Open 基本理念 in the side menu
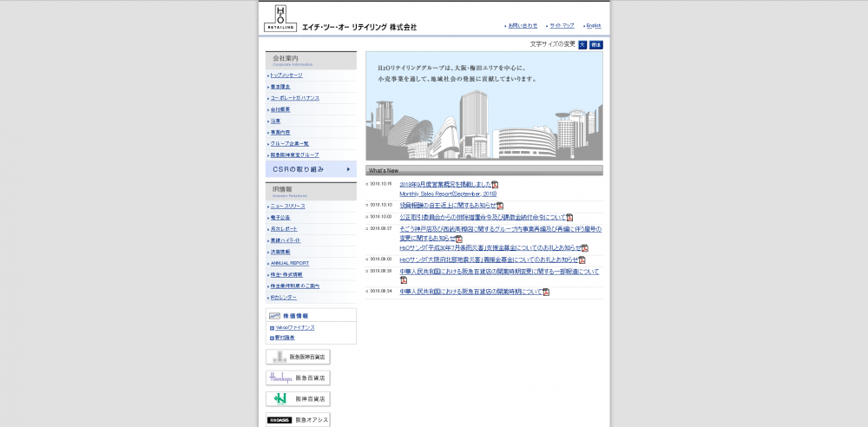868x427 pixels. coord(280,87)
